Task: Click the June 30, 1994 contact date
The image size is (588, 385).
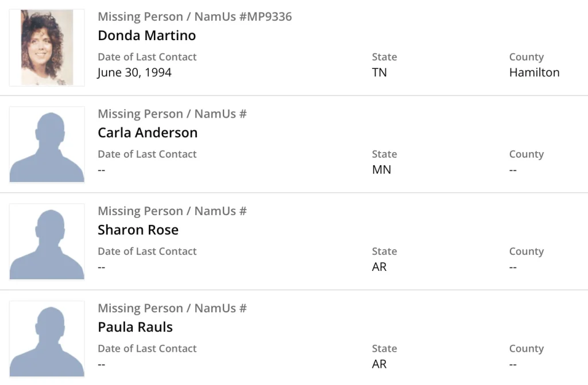Action: pos(134,72)
